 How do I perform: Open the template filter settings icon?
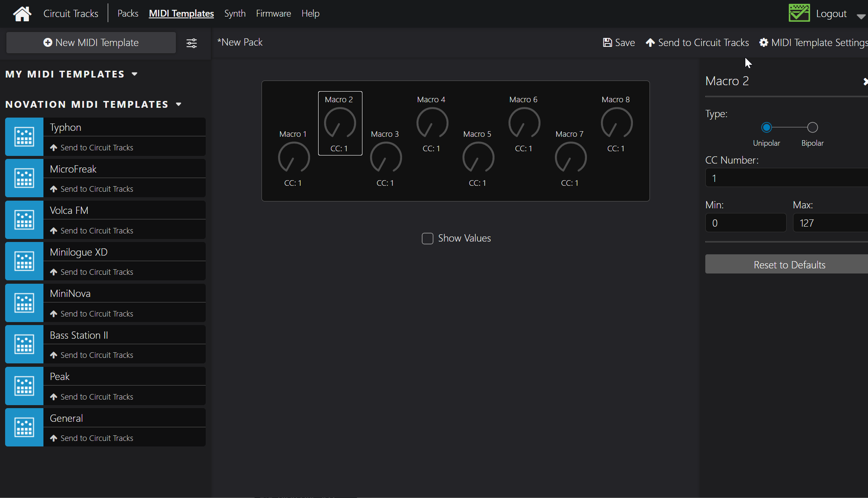click(192, 43)
